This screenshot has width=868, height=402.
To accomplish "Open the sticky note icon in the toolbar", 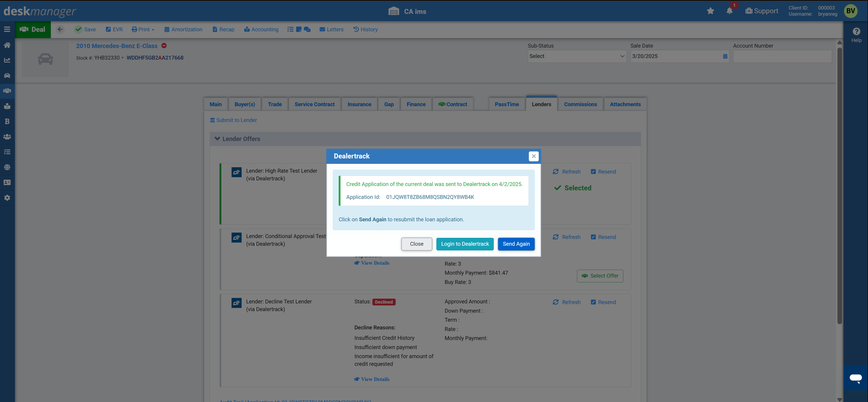I will 299,29.
